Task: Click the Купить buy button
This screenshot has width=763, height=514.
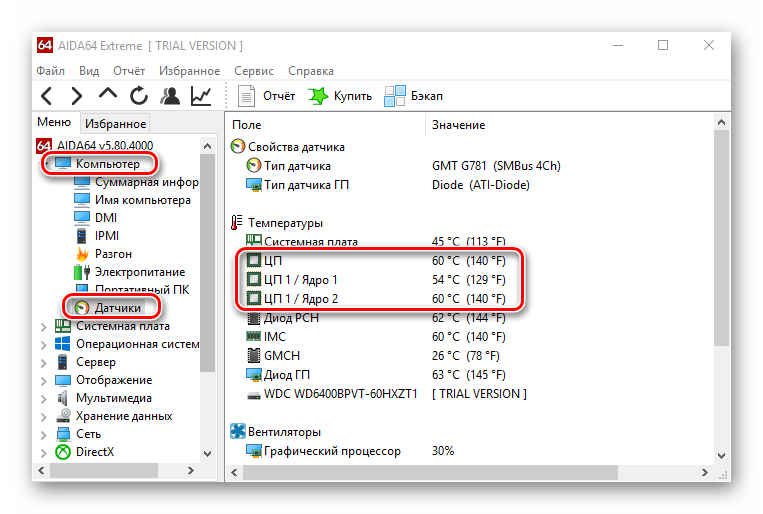Action: [x=340, y=96]
